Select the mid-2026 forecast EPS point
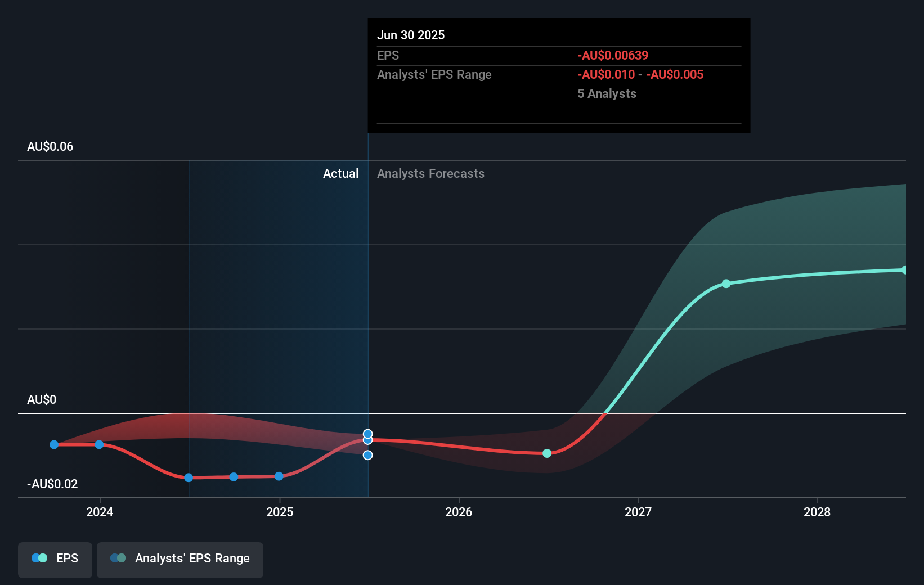 (x=547, y=453)
